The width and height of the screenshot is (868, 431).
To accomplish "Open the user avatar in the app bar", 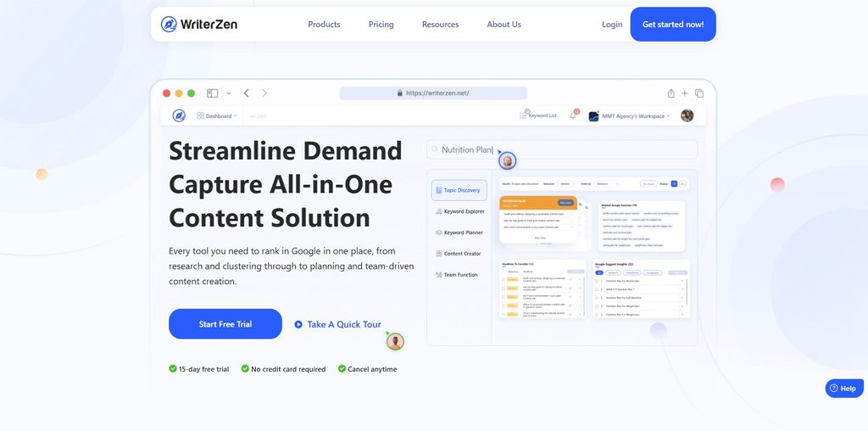I will [x=687, y=115].
